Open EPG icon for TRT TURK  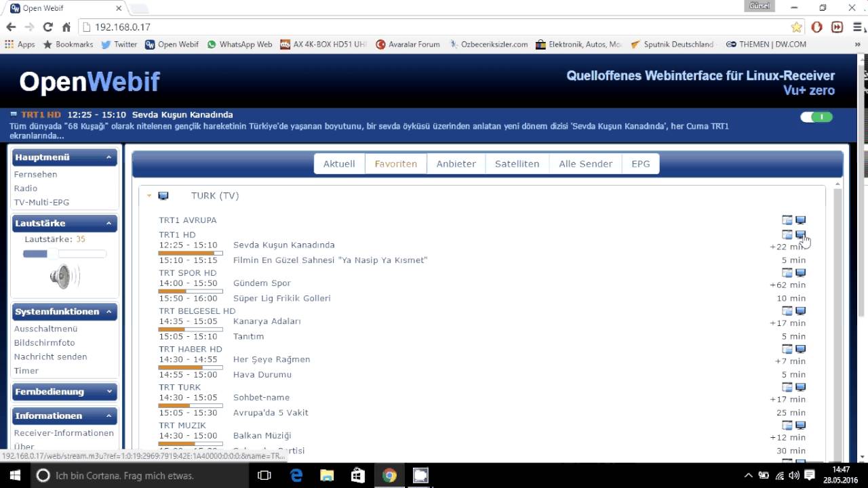click(787, 387)
